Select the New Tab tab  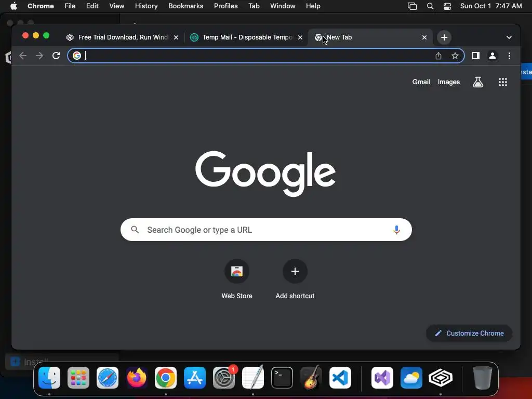[370, 37]
